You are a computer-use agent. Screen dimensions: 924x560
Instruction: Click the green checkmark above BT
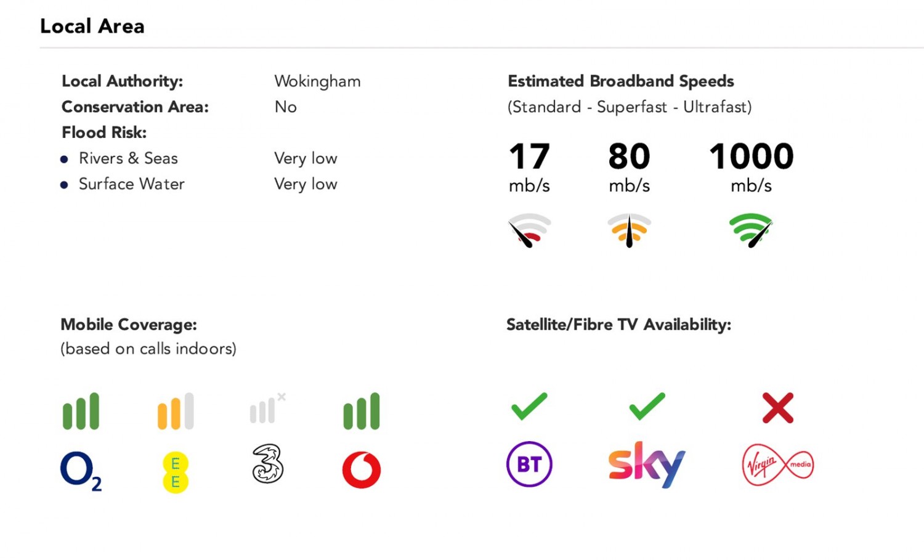click(x=529, y=407)
